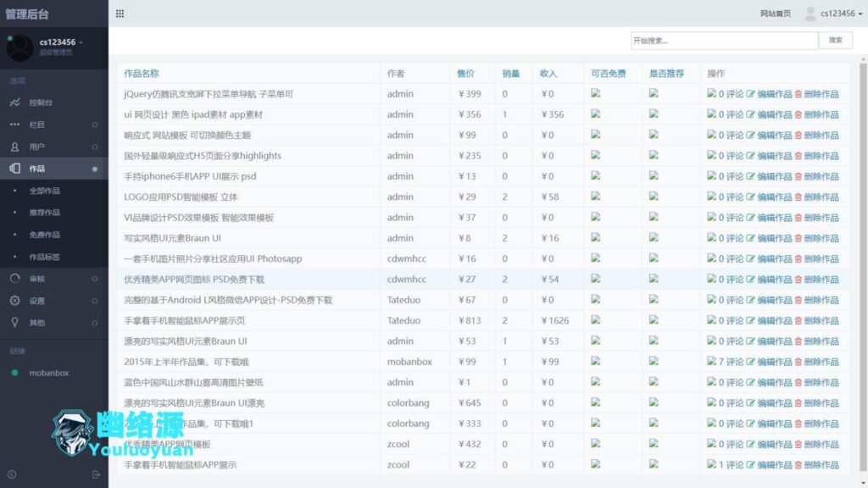Click edit icon in 手拿着手机智能鼠标APP展示页 row

pyautogui.click(x=750, y=320)
